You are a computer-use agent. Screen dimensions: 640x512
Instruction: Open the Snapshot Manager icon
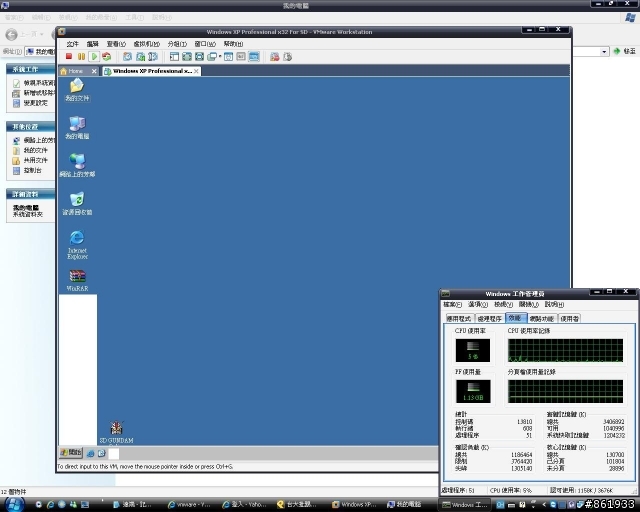(153, 57)
